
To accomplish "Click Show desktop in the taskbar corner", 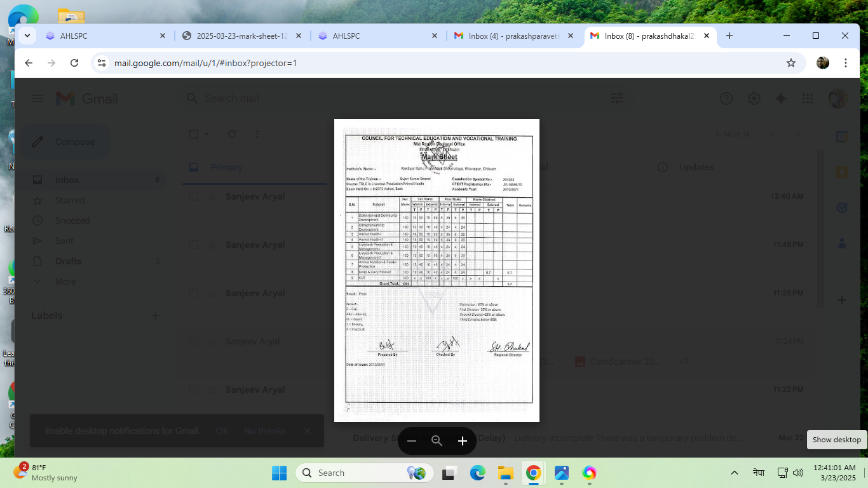I will 865,473.
